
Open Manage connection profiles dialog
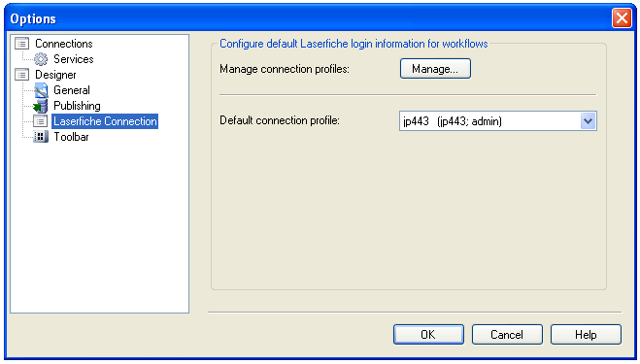coord(435,69)
